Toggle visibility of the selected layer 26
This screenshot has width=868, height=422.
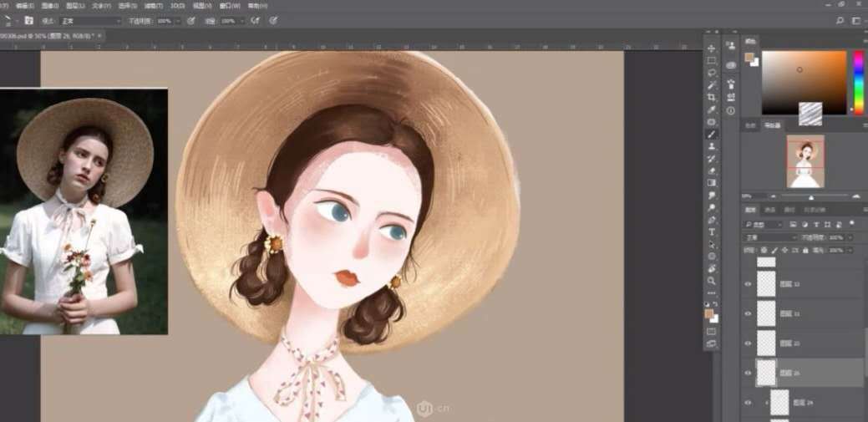click(748, 373)
